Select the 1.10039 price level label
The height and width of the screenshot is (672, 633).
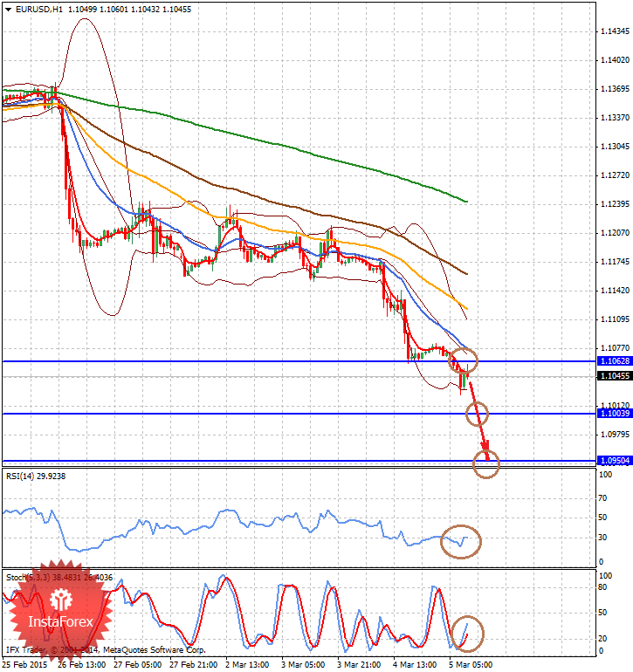[615, 413]
